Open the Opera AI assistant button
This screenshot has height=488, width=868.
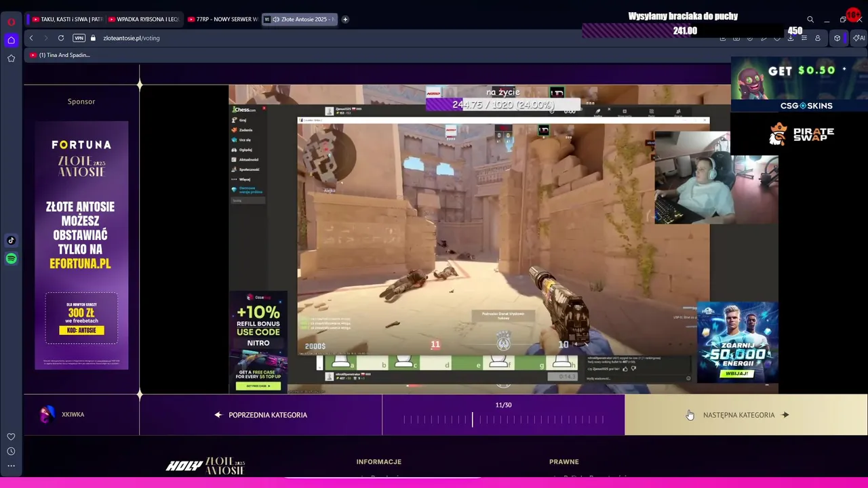pos(859,38)
